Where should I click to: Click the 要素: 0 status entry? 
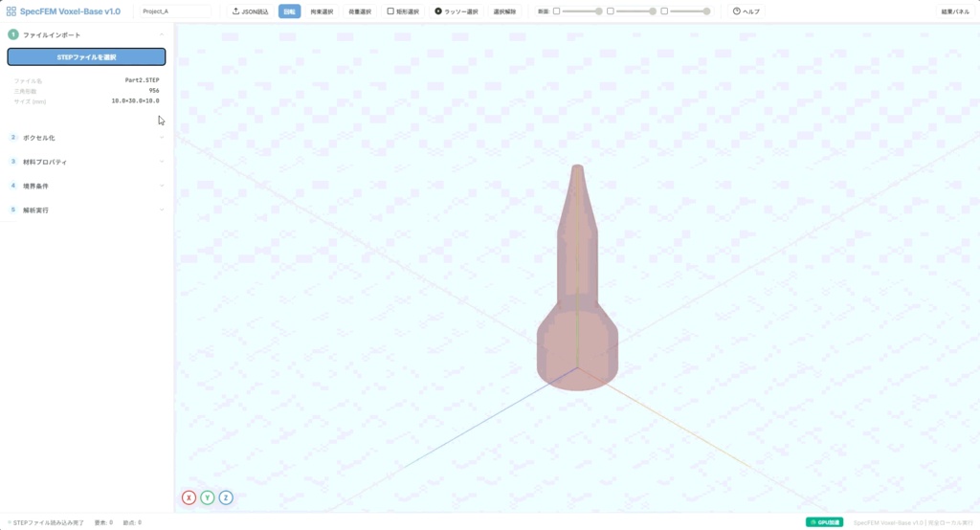[103, 522]
